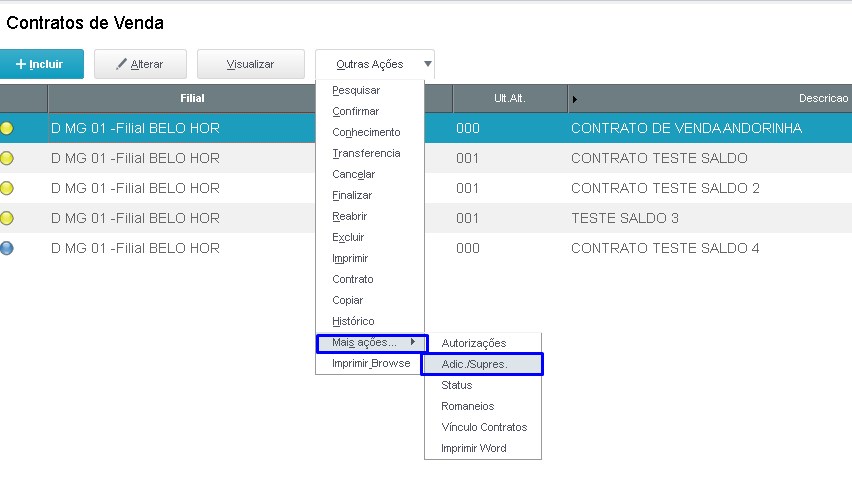Image resolution: width=852 pixels, height=497 pixels.
Task: Select TESTE SALDO 3 description cell
Action: [x=625, y=218]
